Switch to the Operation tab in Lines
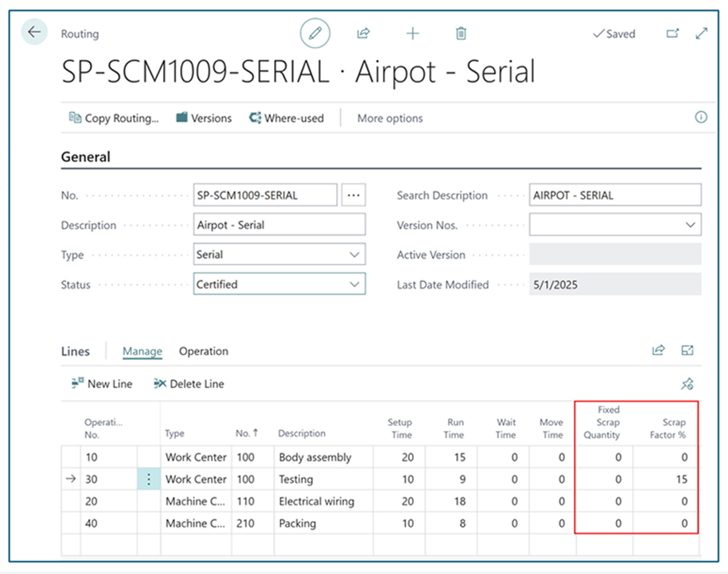The image size is (728, 574). 203,351
